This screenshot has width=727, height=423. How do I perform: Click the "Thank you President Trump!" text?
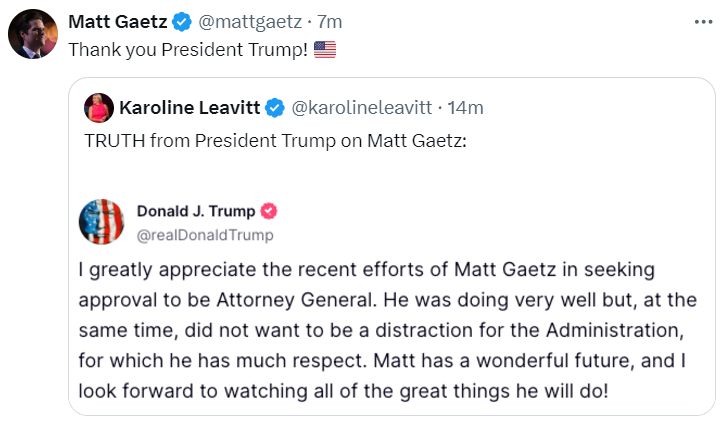[188, 49]
